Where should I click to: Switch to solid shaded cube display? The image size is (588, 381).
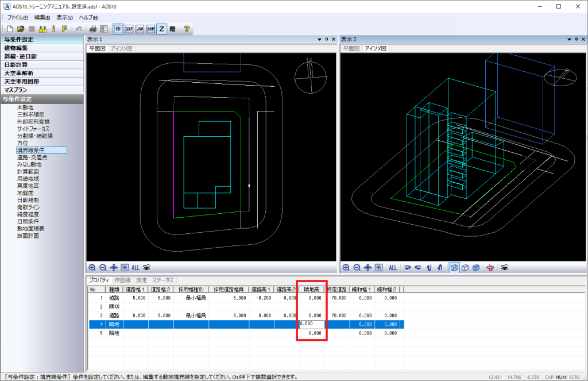click(x=476, y=268)
